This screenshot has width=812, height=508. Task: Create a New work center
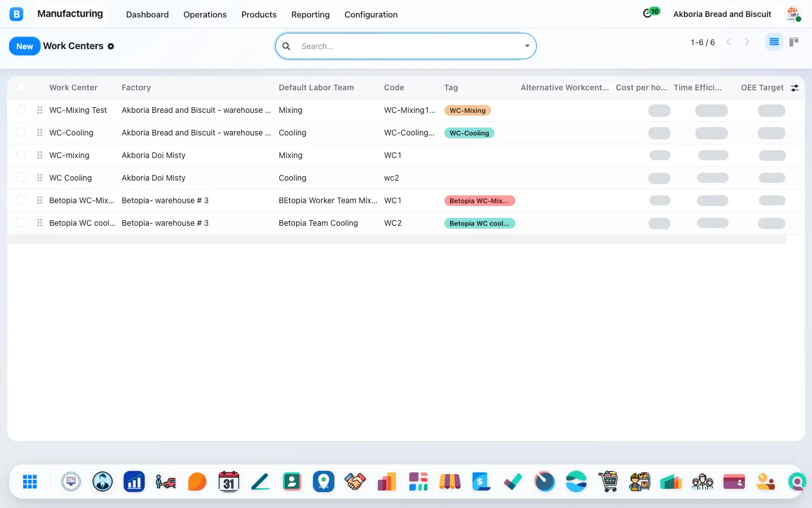[25, 46]
